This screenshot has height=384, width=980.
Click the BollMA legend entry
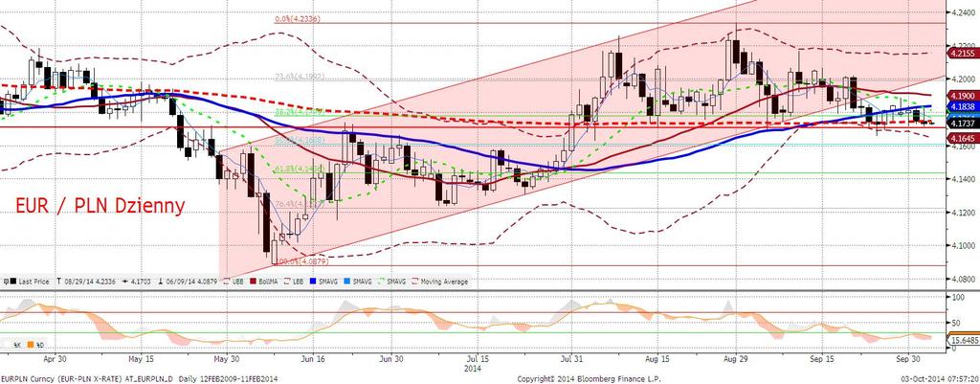(264, 282)
